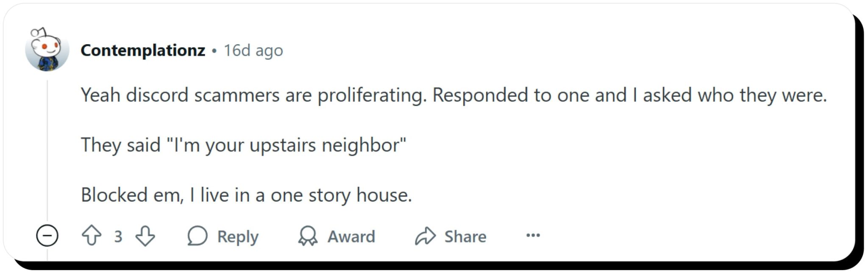Image resolution: width=868 pixels, height=273 pixels.
Task: Click the vertical thread line to collapse
Action: coord(47,149)
